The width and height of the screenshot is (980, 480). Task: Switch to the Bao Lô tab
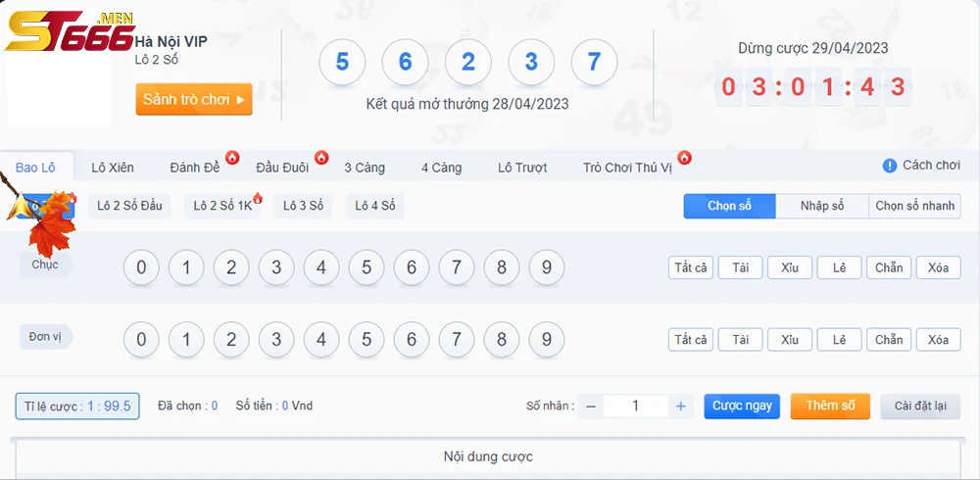tap(35, 168)
